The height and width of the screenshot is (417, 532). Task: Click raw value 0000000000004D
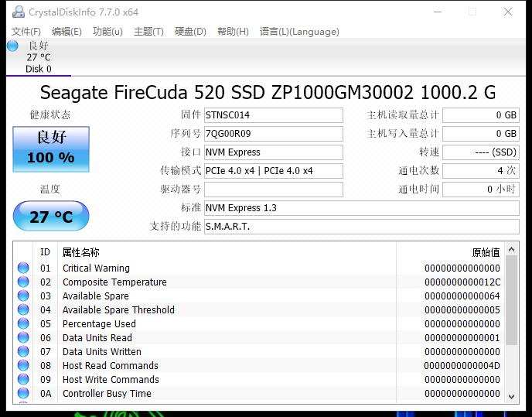tap(462, 366)
